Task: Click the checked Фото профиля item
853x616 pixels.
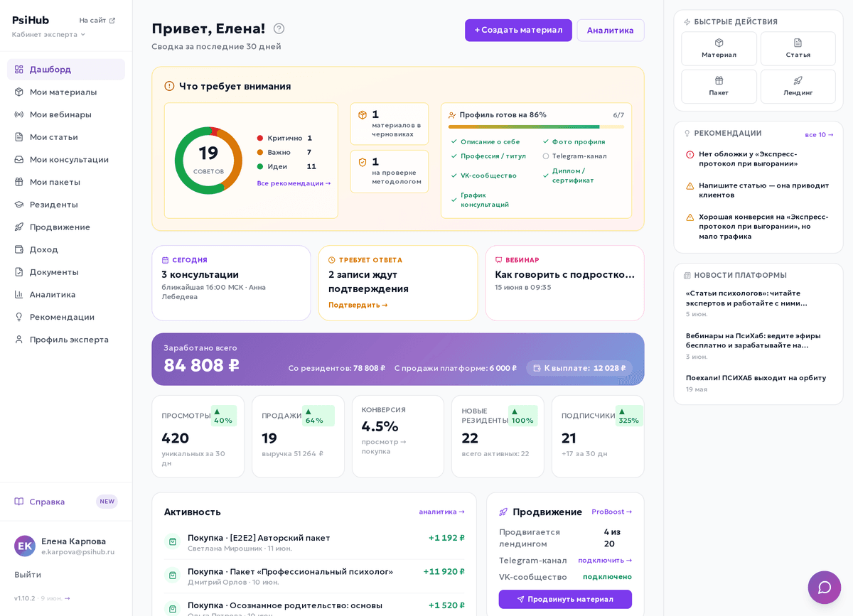Action: click(574, 142)
